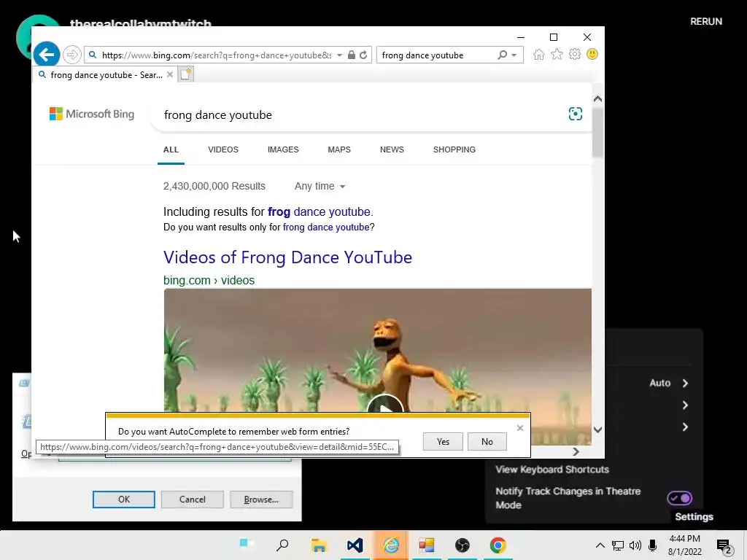Show hidden system tray icons
The image size is (747, 560).
[x=600, y=545]
